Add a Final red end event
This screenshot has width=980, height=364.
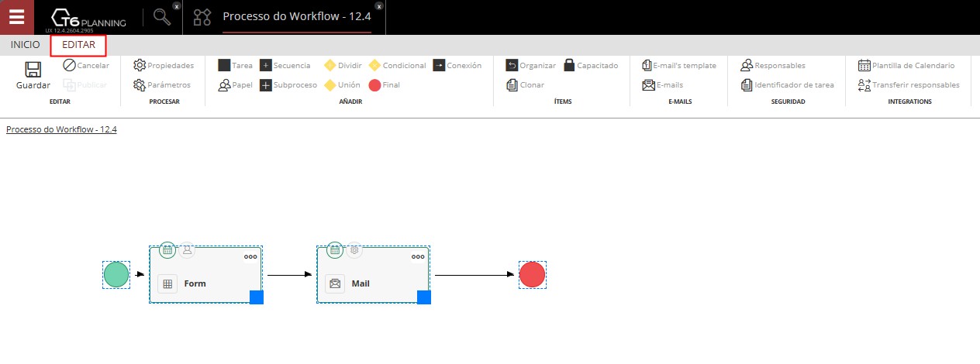tap(385, 85)
